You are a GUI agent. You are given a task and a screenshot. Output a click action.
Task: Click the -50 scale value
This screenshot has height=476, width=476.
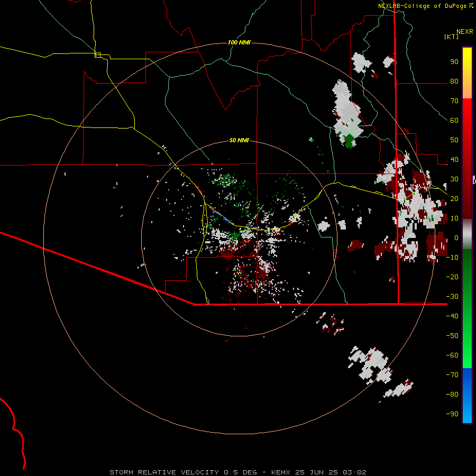(x=452, y=336)
